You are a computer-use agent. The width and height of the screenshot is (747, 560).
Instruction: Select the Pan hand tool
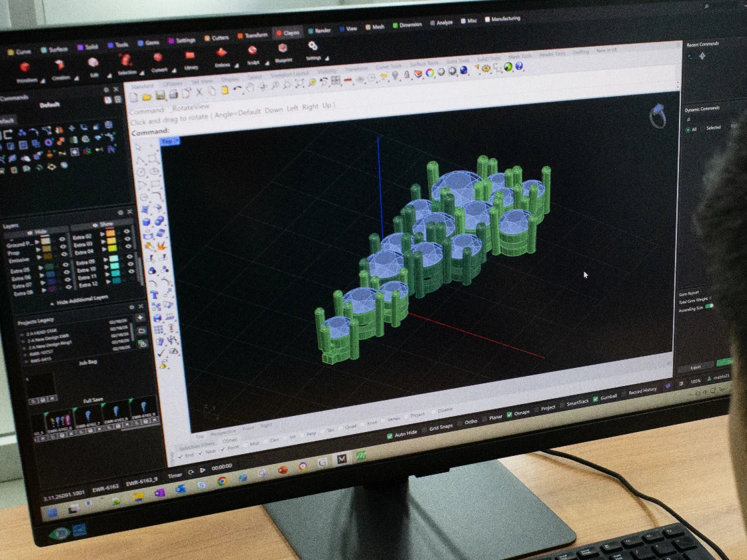pyautogui.click(x=249, y=87)
